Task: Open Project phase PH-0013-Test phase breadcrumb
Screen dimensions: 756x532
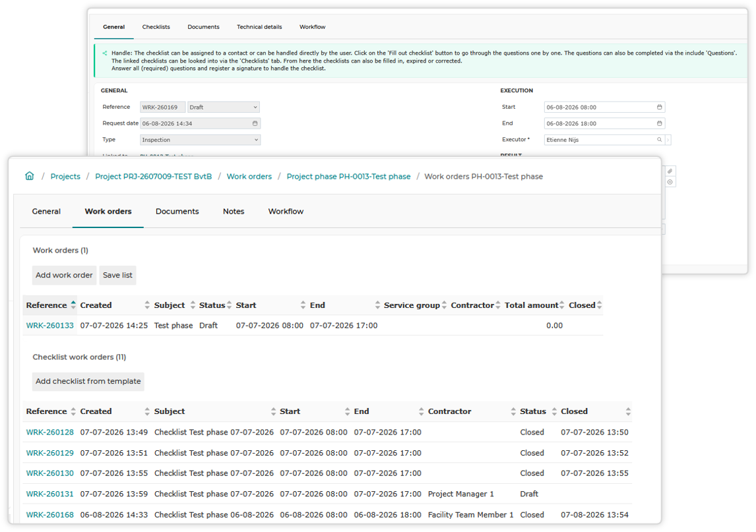Action: [x=348, y=177]
